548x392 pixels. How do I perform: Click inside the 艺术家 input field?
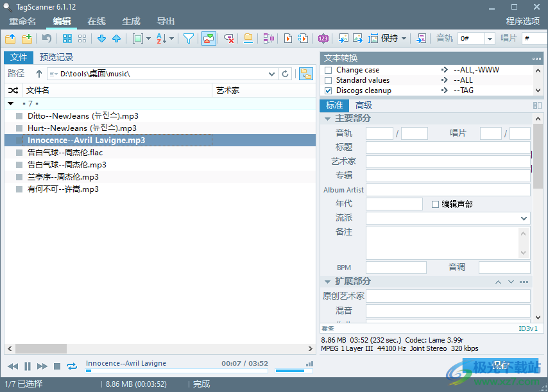point(447,160)
